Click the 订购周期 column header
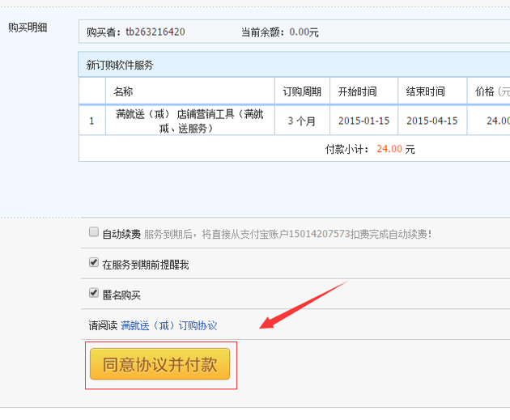This screenshot has width=510, height=420. coord(301,91)
